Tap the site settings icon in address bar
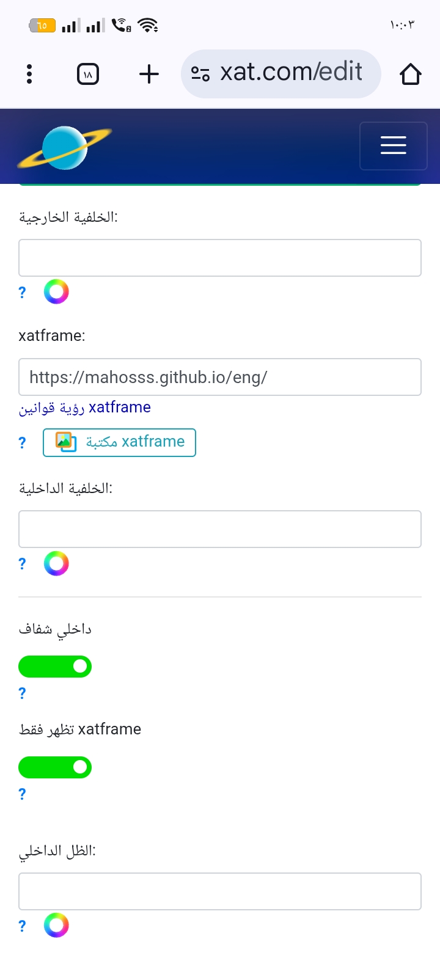 click(200, 74)
